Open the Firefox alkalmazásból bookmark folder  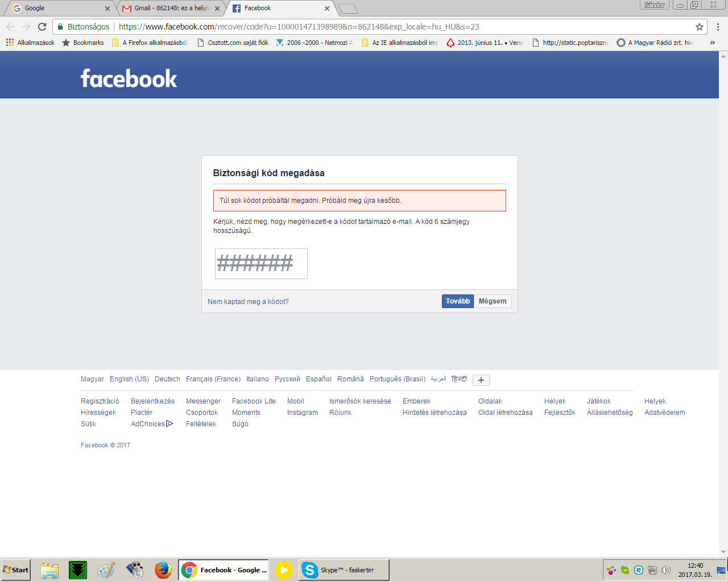tap(151, 43)
